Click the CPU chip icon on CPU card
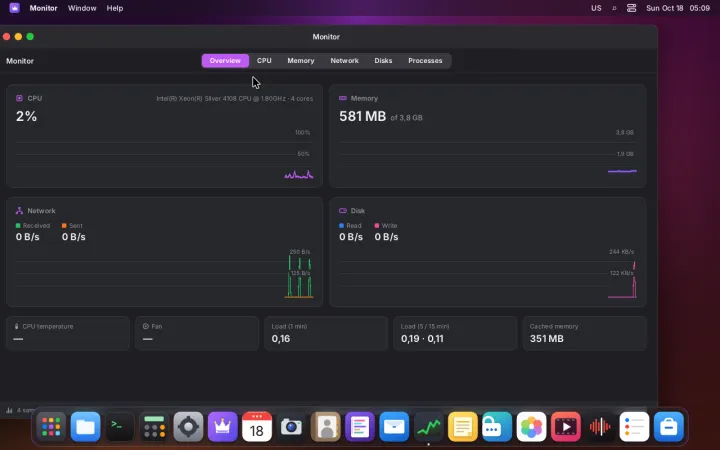 point(19,98)
